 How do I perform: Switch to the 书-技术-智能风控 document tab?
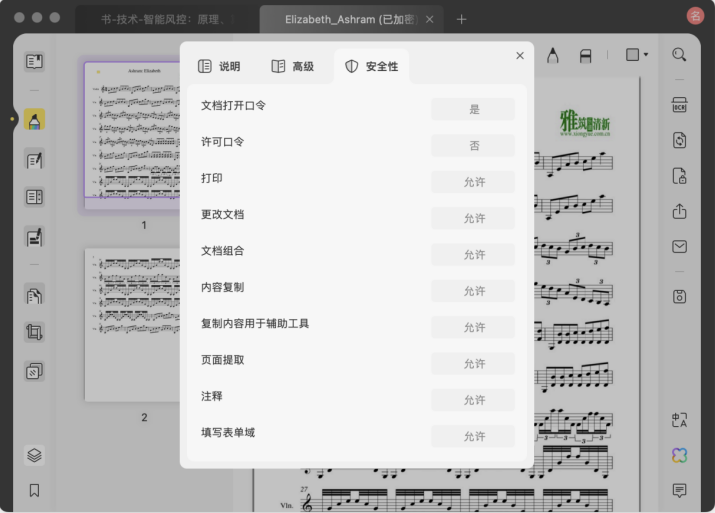tap(167, 20)
